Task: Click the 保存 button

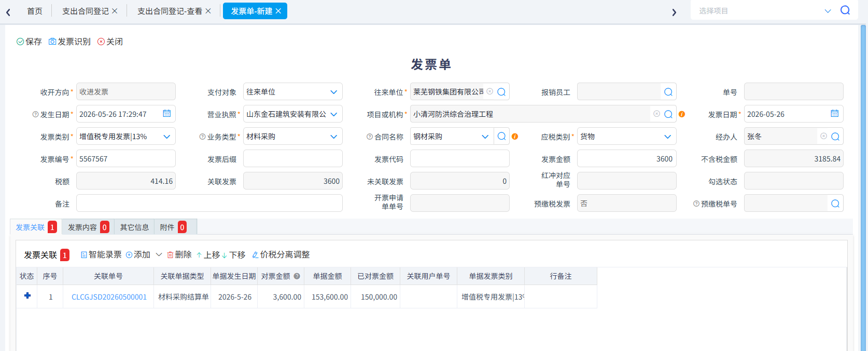Action: (29, 42)
